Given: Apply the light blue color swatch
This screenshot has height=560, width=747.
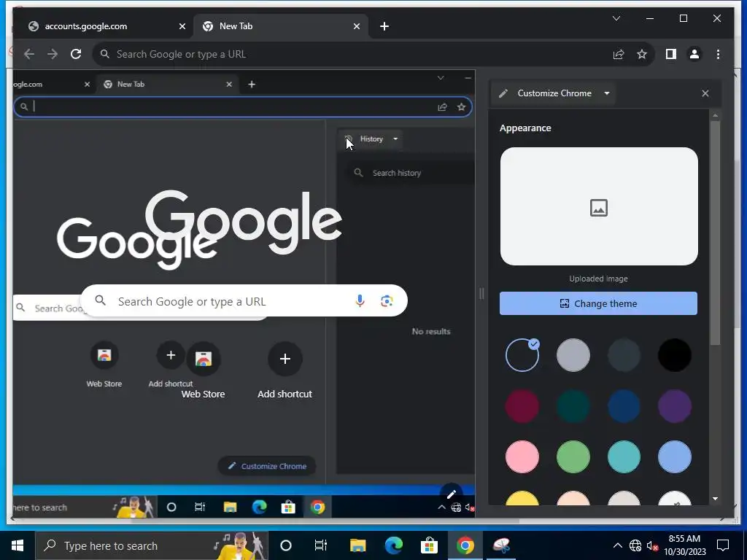Looking at the screenshot, I should coord(675,457).
